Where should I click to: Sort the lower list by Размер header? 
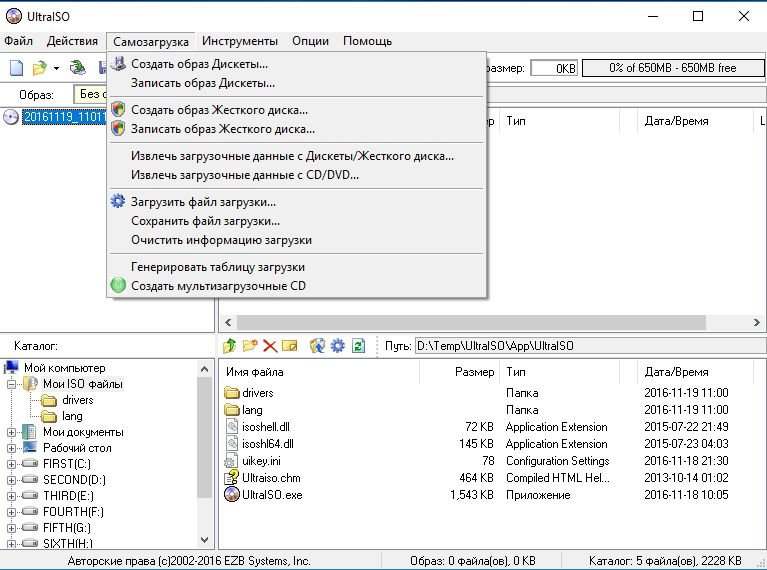[460, 372]
